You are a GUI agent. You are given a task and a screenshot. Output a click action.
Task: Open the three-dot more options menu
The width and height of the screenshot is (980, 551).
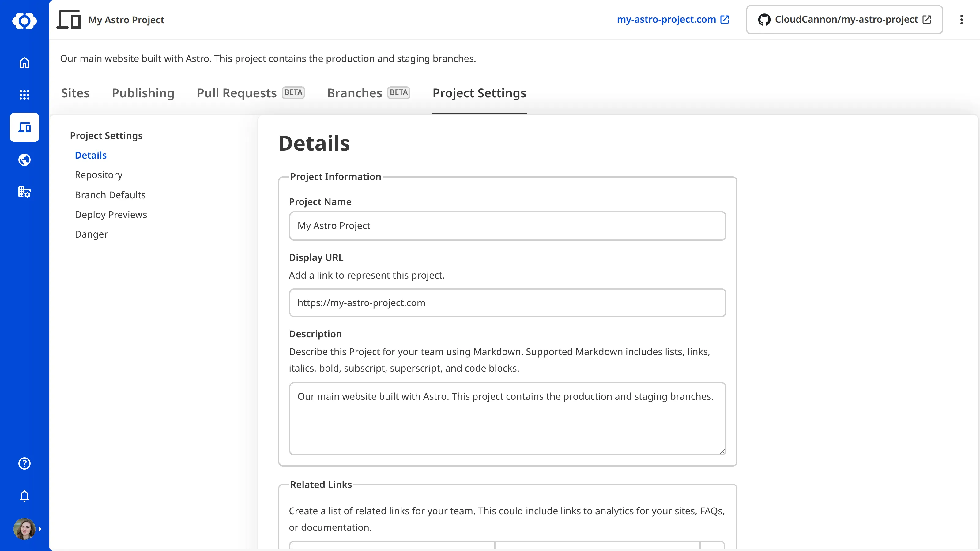pos(961,20)
